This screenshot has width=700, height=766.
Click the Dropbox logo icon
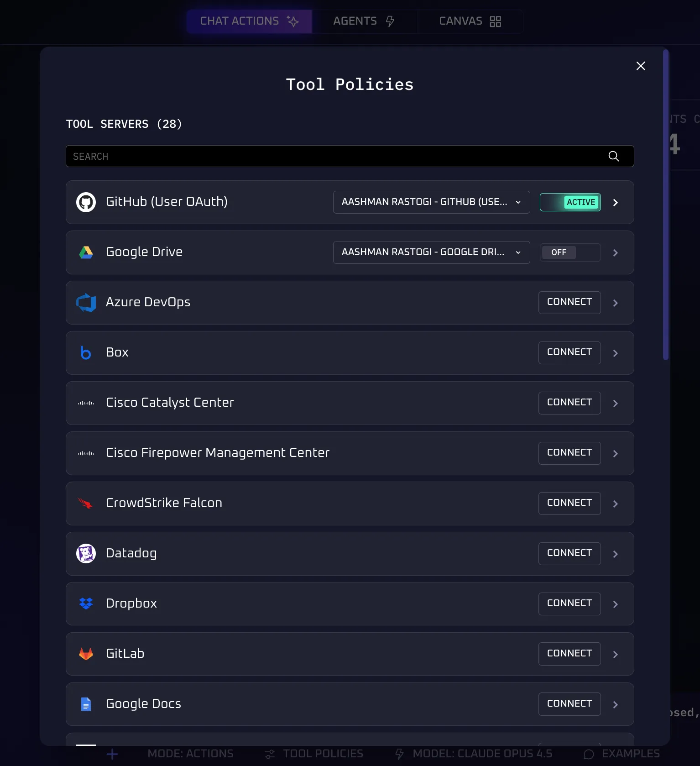(86, 603)
